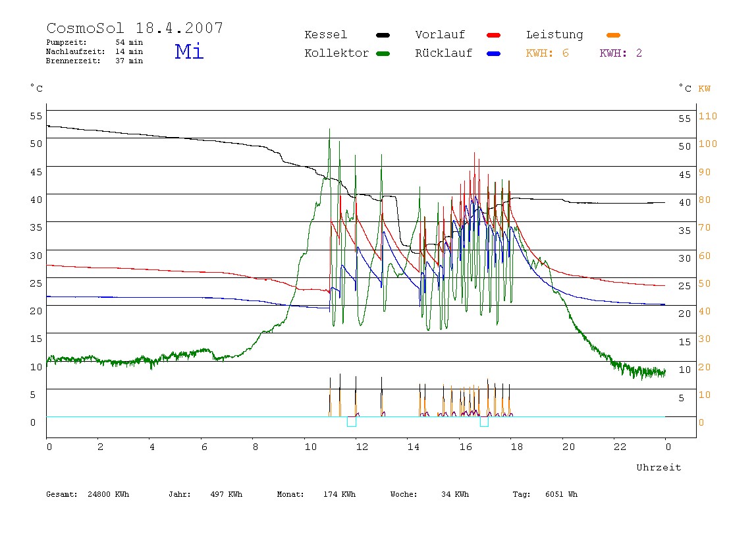Click the 'Jahr:' label
This screenshot has height=535, width=756.
coord(179,494)
